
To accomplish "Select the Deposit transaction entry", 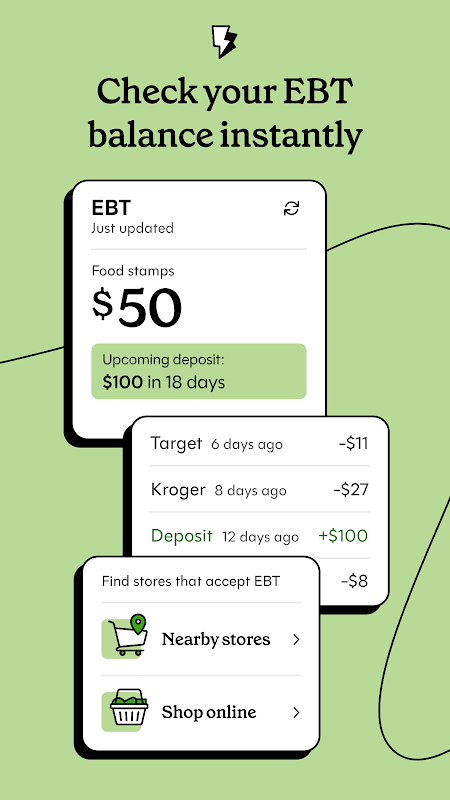I will pyautogui.click(x=259, y=536).
